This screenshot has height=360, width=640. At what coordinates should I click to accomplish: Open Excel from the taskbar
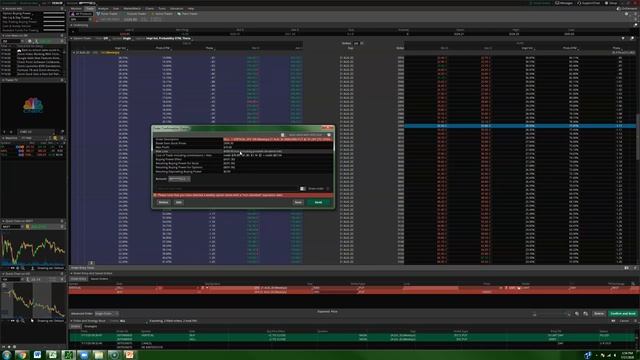click(x=52, y=355)
